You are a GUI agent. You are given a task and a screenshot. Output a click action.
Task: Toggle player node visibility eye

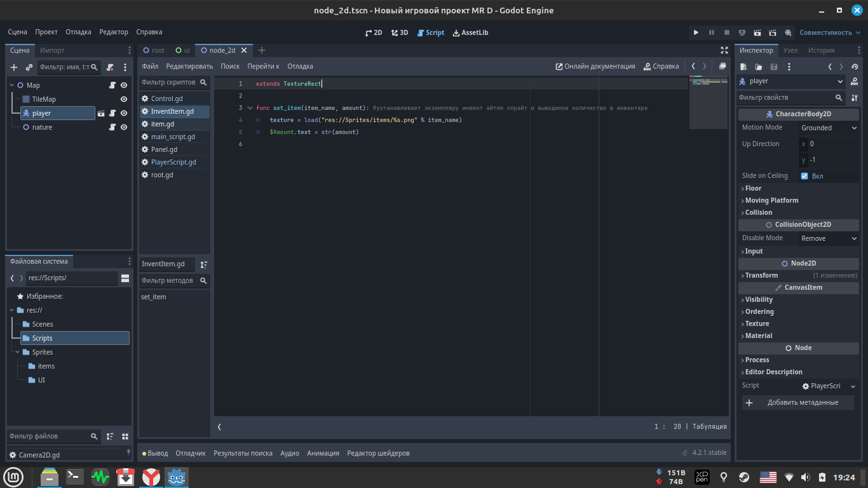(x=124, y=113)
